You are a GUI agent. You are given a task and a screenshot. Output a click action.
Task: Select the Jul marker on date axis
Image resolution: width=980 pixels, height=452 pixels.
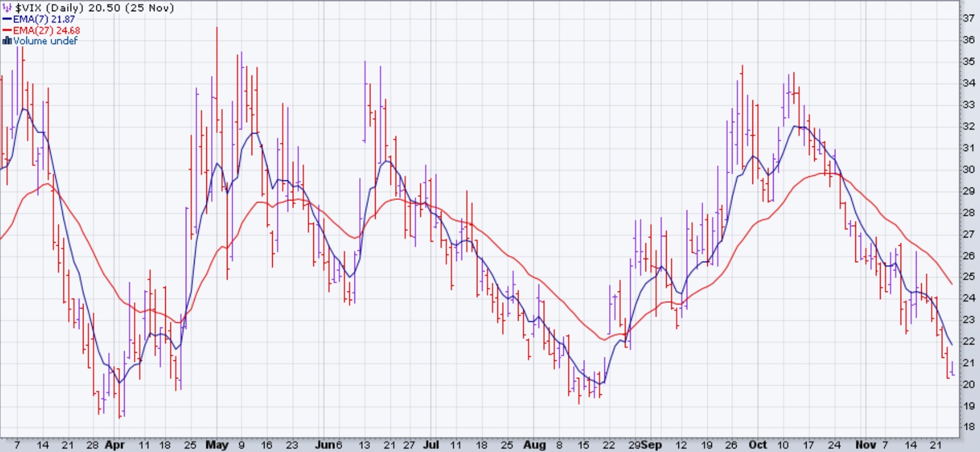[430, 444]
